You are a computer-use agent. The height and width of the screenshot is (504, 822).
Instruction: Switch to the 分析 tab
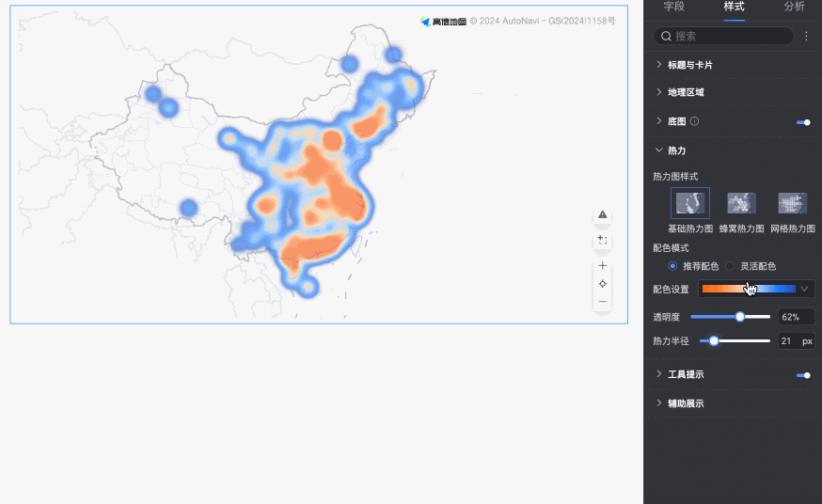[x=794, y=7]
